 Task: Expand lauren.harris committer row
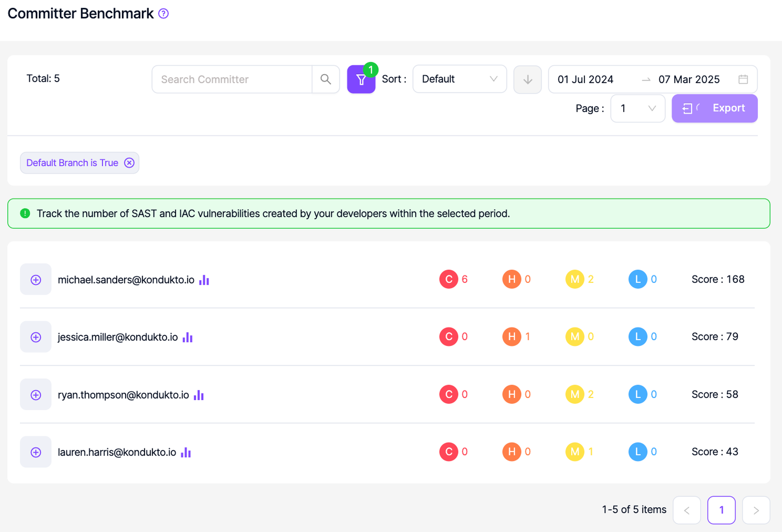click(x=36, y=452)
